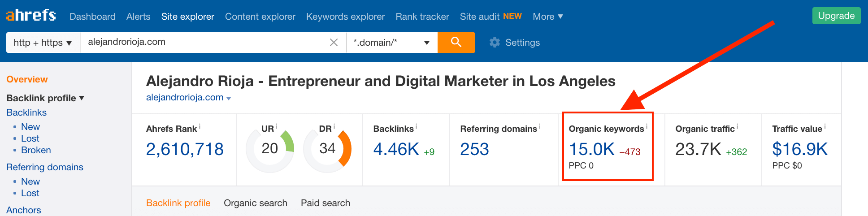The height and width of the screenshot is (216, 868).
Task: Click the +362 organic traffic change
Action: (x=737, y=152)
